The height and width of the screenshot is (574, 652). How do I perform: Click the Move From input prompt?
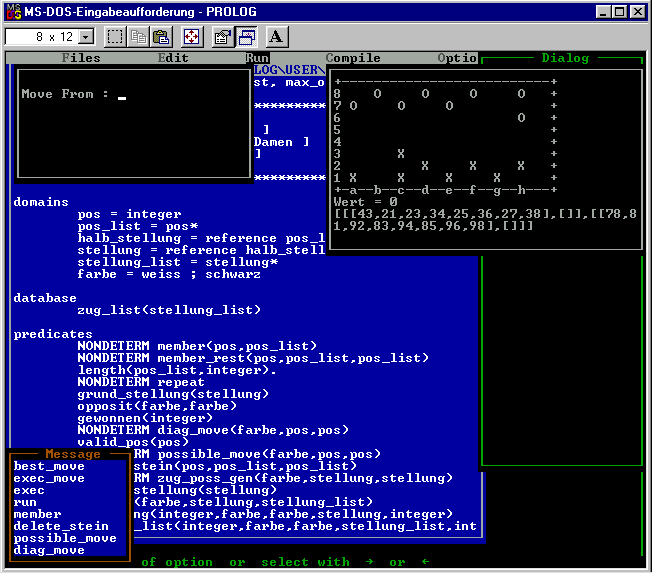(x=122, y=95)
